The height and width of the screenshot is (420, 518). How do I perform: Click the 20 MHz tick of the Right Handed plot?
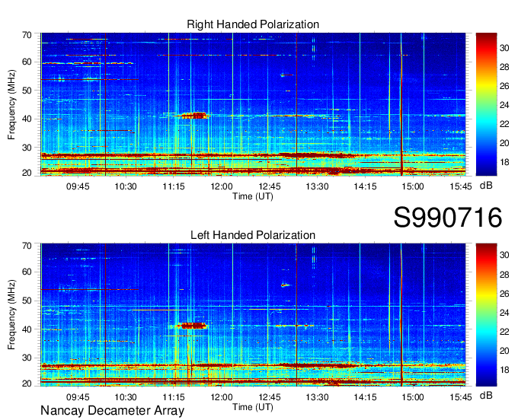click(x=27, y=173)
